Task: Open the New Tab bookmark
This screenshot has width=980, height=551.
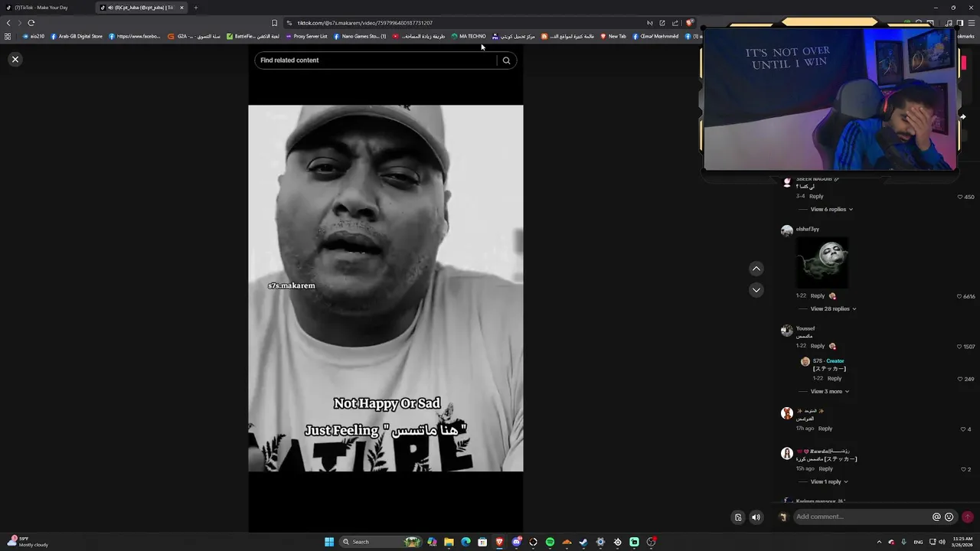Action: click(612, 36)
